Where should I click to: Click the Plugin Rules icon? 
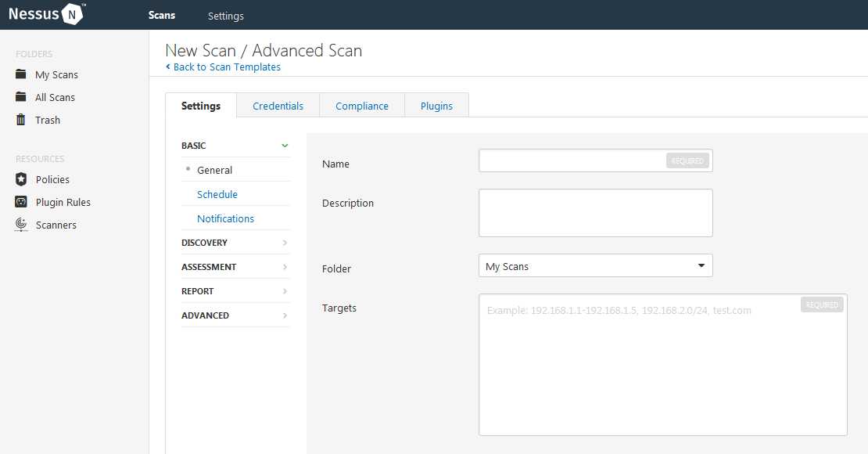click(x=21, y=202)
